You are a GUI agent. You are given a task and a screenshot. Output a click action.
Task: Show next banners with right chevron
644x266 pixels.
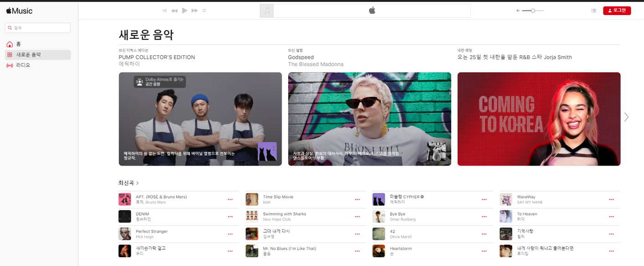point(626,117)
